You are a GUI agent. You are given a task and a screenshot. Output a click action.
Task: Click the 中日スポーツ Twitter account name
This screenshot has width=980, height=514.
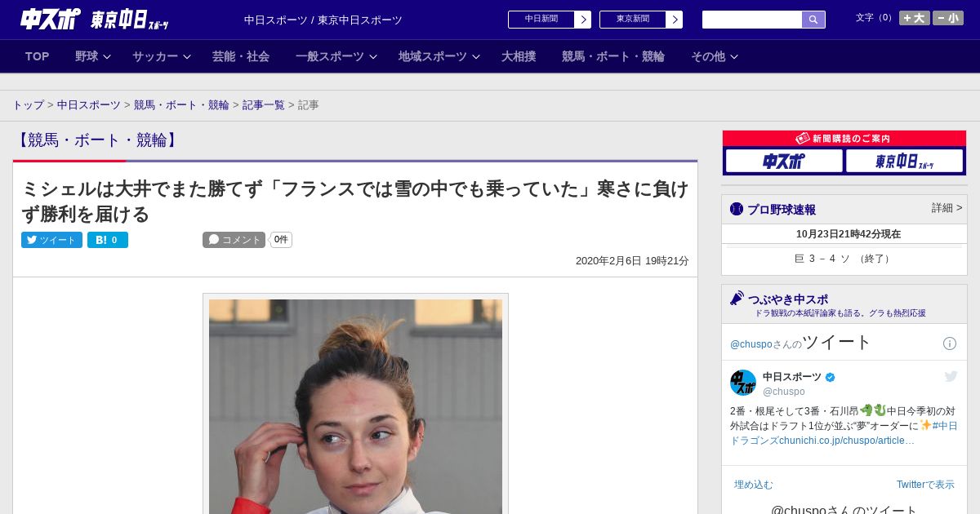click(792, 377)
